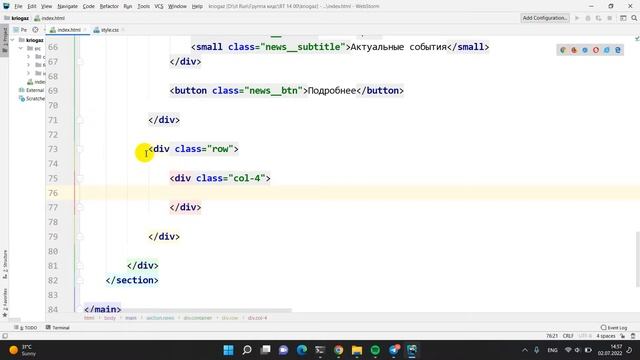Viewport: 640px width, 360px height.
Task: Close the style.css tab
Action: point(123,30)
